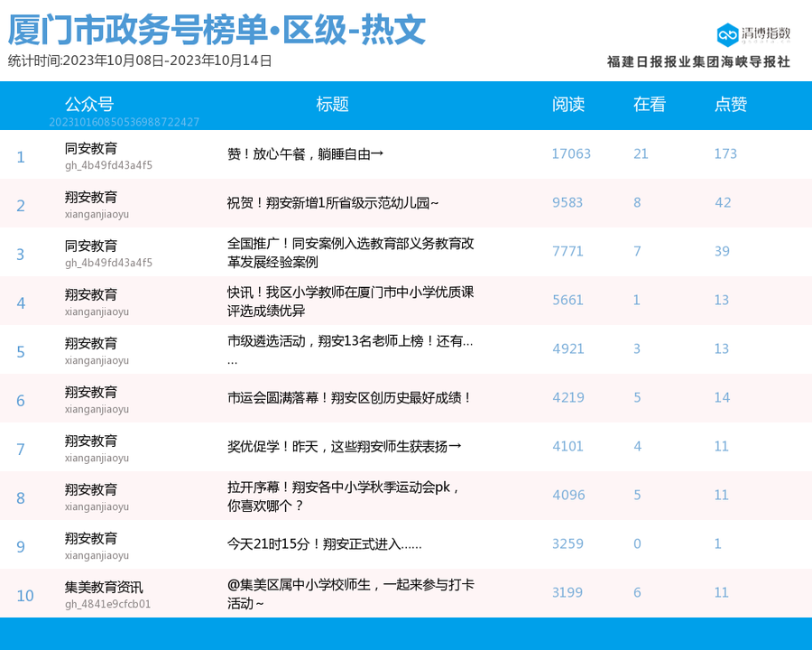Open title 市运会圆满落幕！翔安区创历史最好成绩！

coord(350,397)
